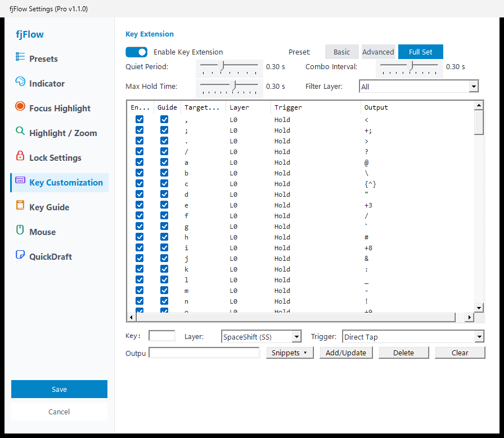Click the Lock Settings padlock icon
This screenshot has height=438, width=504.
tap(20, 156)
